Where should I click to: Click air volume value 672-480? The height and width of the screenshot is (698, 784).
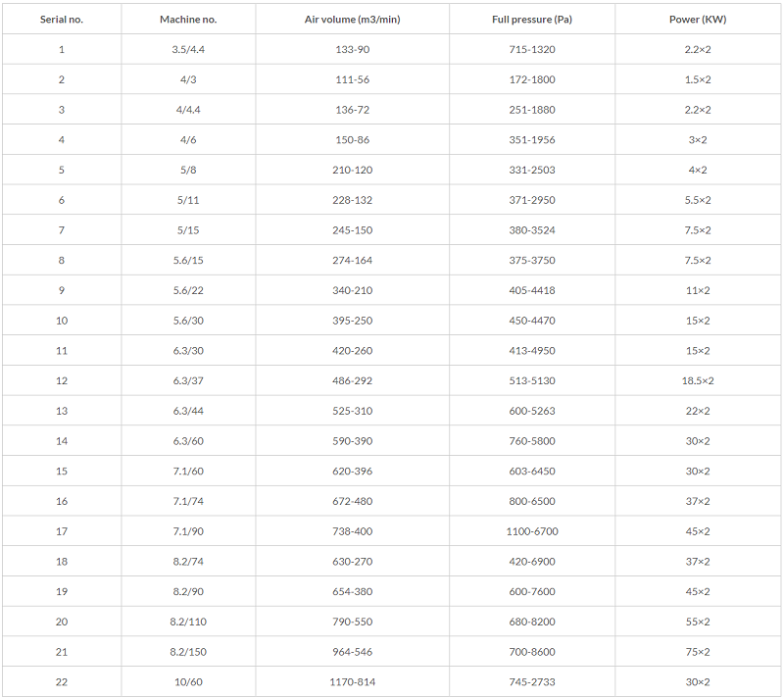(353, 501)
